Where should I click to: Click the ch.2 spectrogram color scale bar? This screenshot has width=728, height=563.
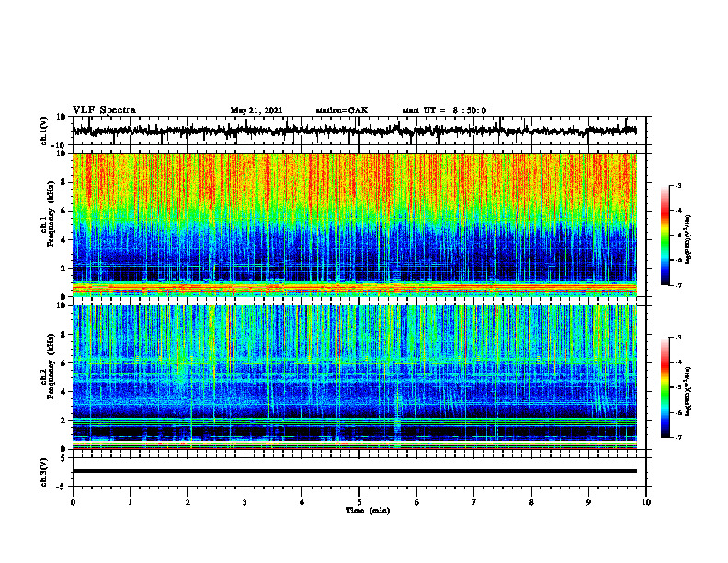665,387
